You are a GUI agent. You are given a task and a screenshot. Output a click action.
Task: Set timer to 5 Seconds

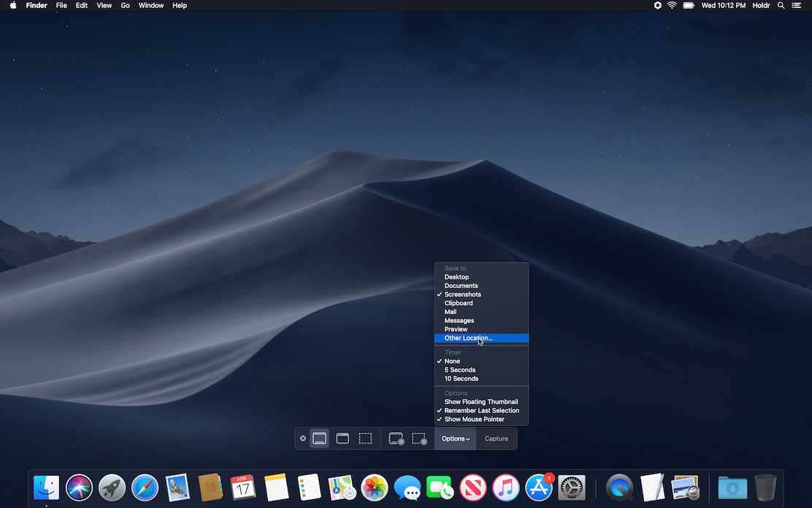[482, 370]
